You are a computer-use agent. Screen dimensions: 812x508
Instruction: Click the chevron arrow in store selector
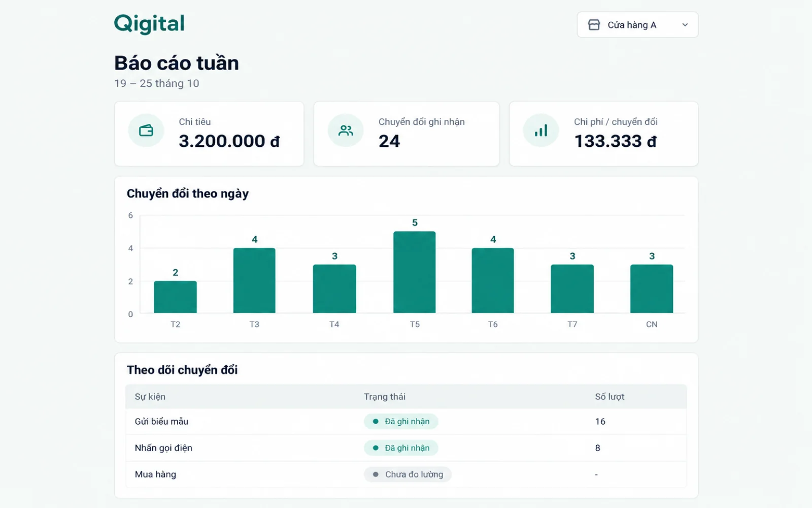pos(685,25)
